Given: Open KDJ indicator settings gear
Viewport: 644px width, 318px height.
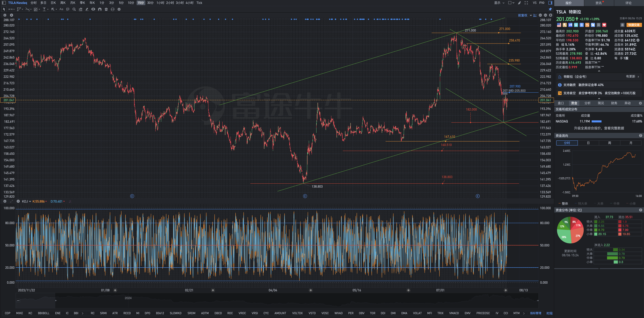Looking at the screenshot, I should coord(5,201).
